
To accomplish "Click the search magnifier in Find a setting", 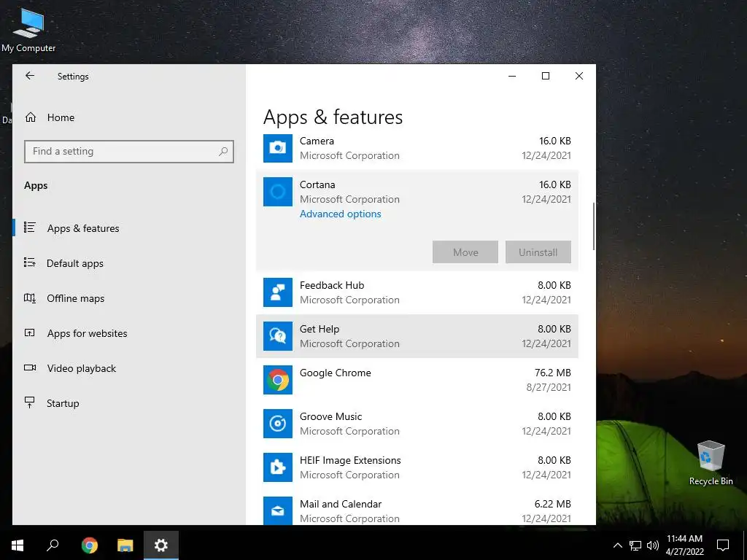I will click(x=223, y=152).
